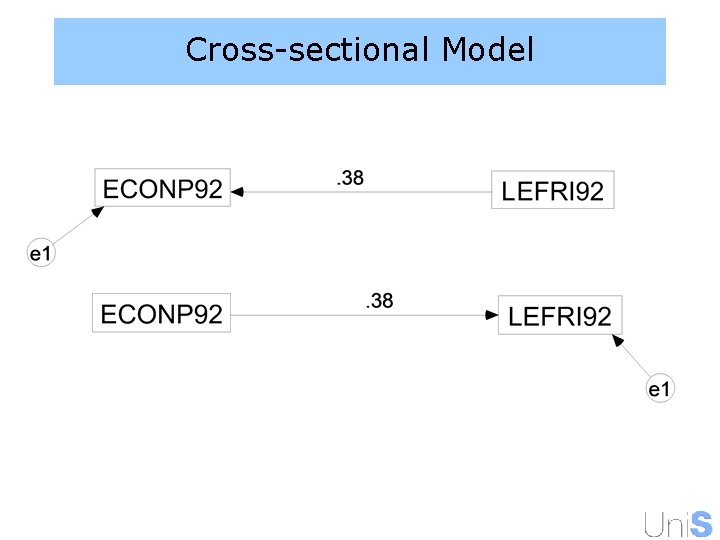Image resolution: width=720 pixels, height=540 pixels.
Task: Click the ECONP92 box lacking an error term
Action: click(161, 314)
